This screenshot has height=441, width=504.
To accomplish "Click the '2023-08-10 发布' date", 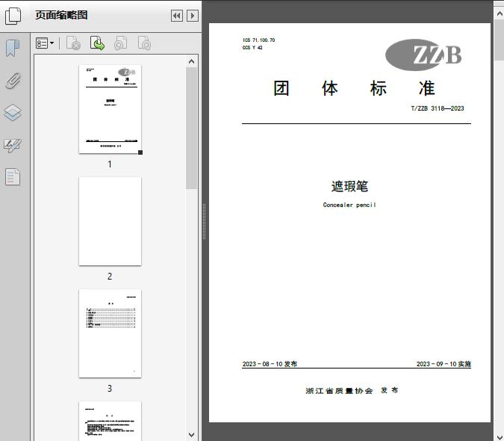I will pyautogui.click(x=270, y=364).
